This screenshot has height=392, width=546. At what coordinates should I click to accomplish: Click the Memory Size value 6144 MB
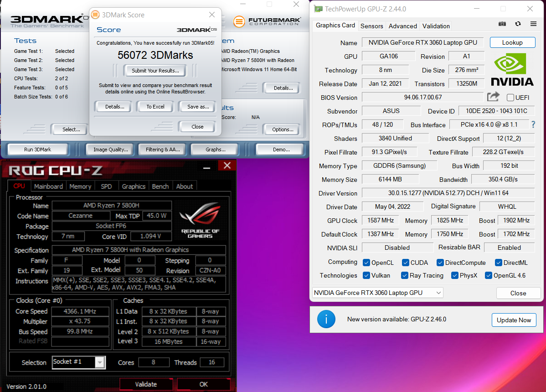point(390,179)
